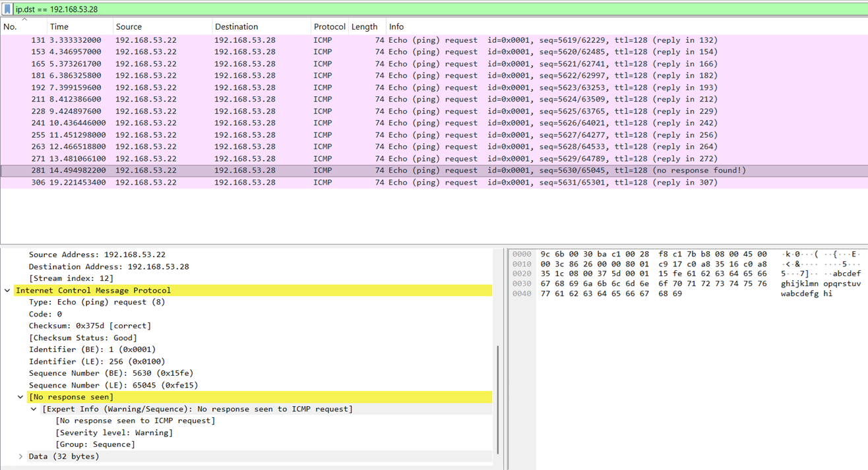Screen dimensions: 868x470
Task: Select Sequence Number (BE): 5630 field
Action: click(111, 374)
